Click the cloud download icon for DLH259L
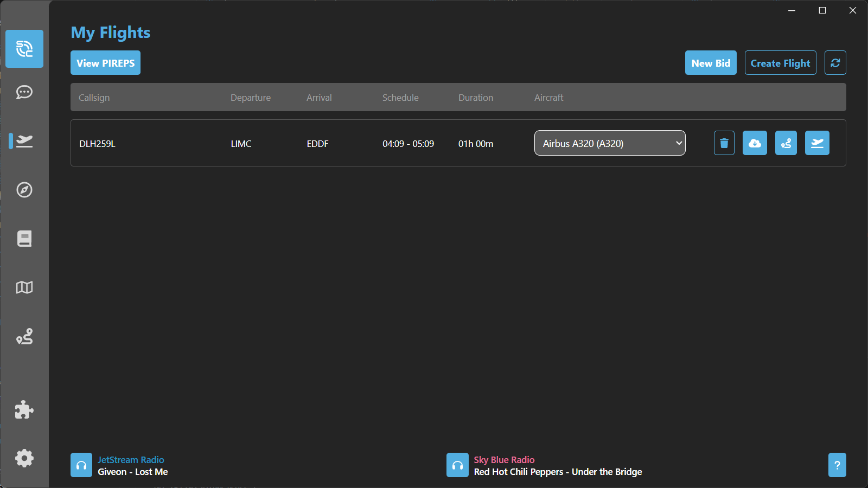This screenshot has width=868, height=488. pos(755,143)
